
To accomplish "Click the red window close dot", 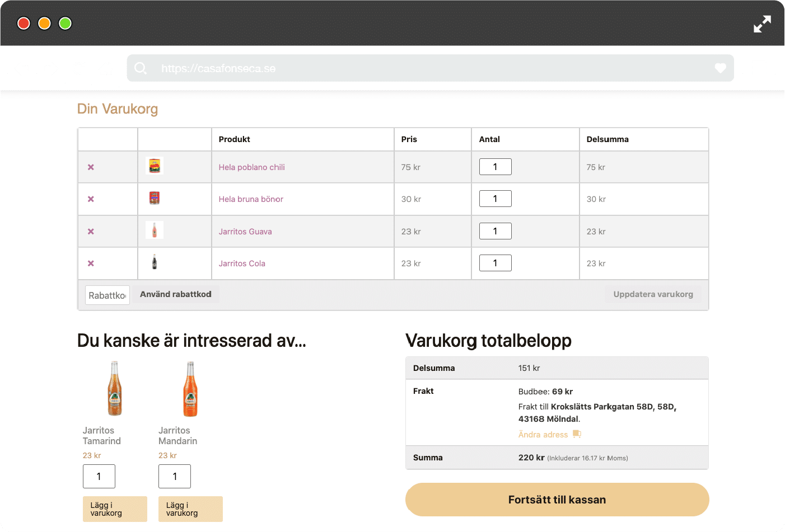I will [24, 23].
